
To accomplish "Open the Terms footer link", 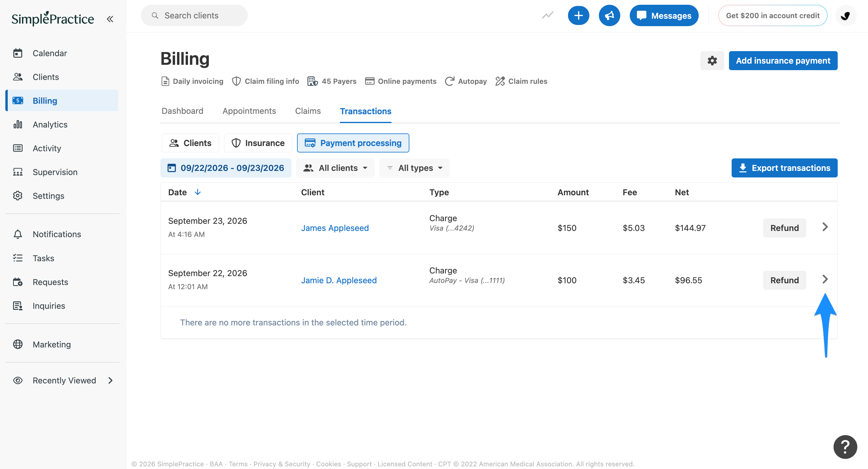I will tap(238, 464).
